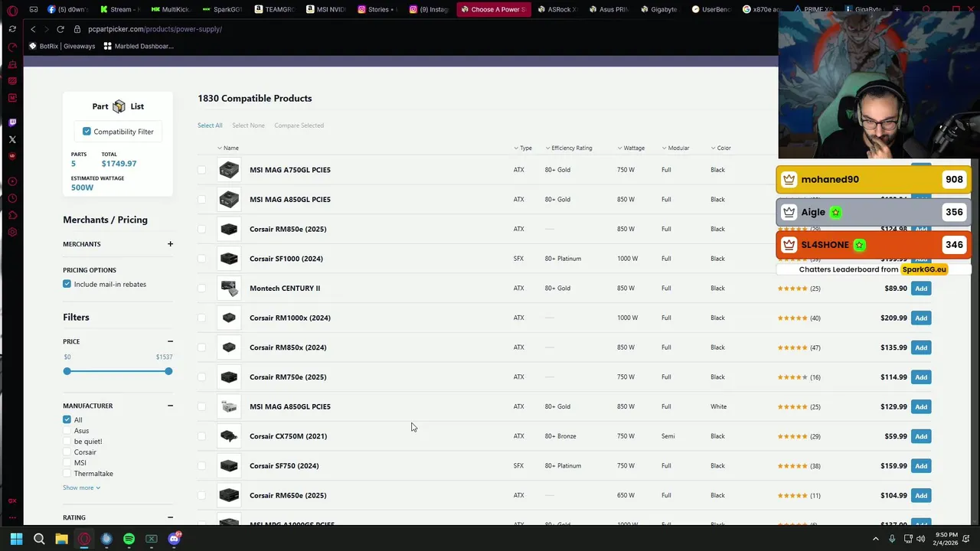Switch to the Stream Kick tab
Viewport: 980px width, 551px height.
click(119, 9)
